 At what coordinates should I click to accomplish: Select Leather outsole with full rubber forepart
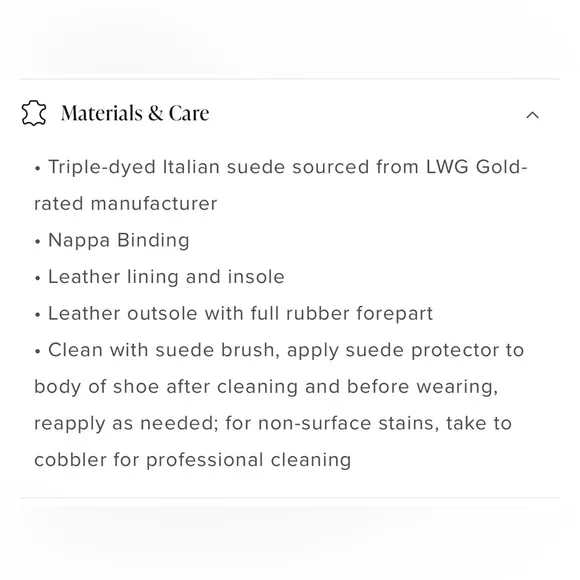tap(233, 314)
